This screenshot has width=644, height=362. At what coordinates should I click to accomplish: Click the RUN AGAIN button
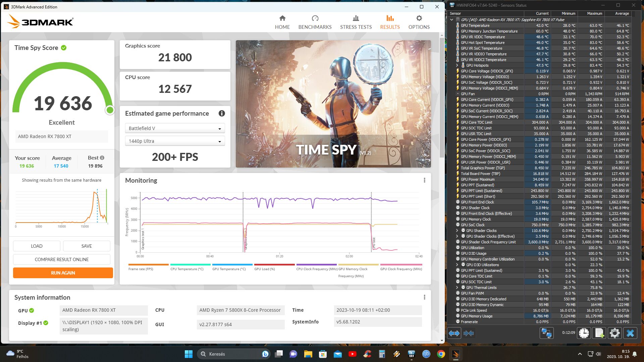[x=63, y=273]
